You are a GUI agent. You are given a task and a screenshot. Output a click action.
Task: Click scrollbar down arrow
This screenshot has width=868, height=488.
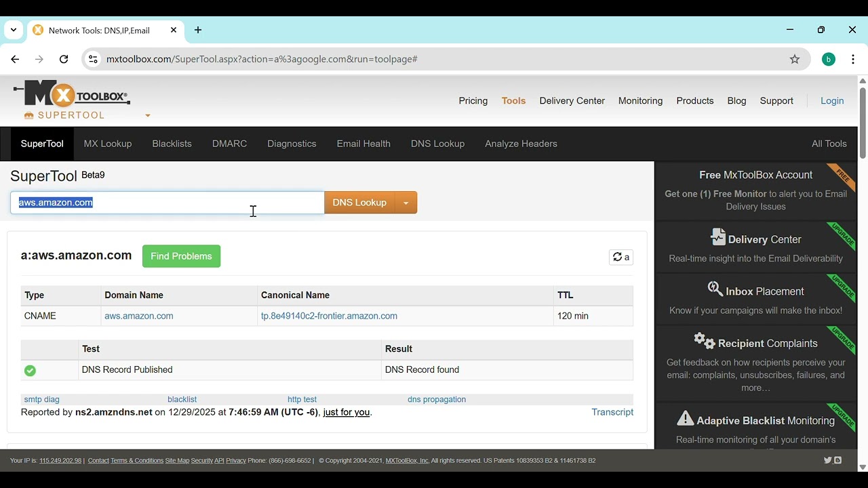point(863,468)
